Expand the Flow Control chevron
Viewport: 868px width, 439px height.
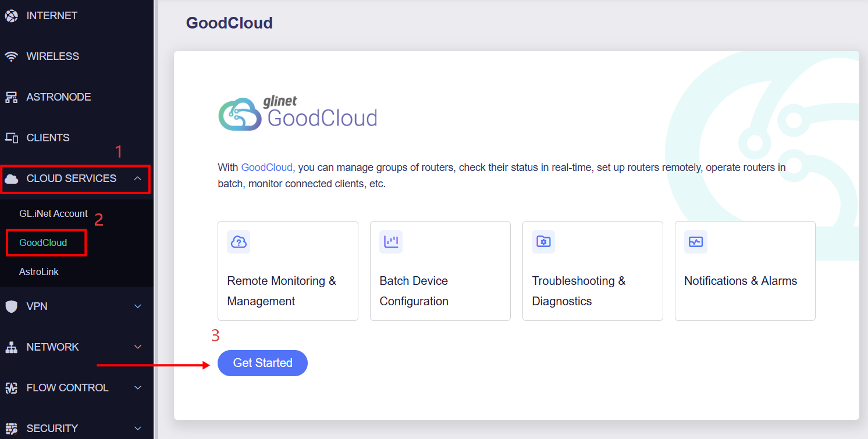(138, 388)
